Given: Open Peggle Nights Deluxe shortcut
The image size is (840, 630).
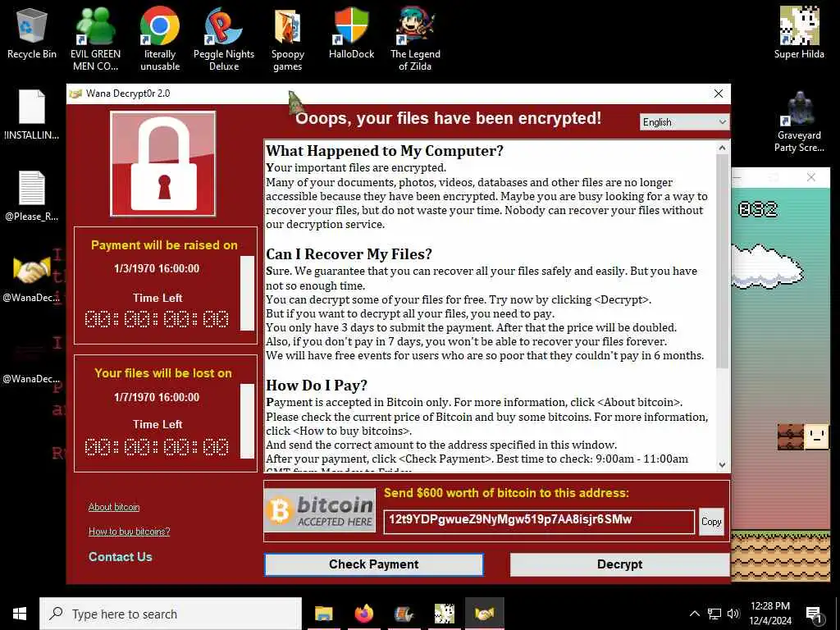Looking at the screenshot, I should point(224,39).
